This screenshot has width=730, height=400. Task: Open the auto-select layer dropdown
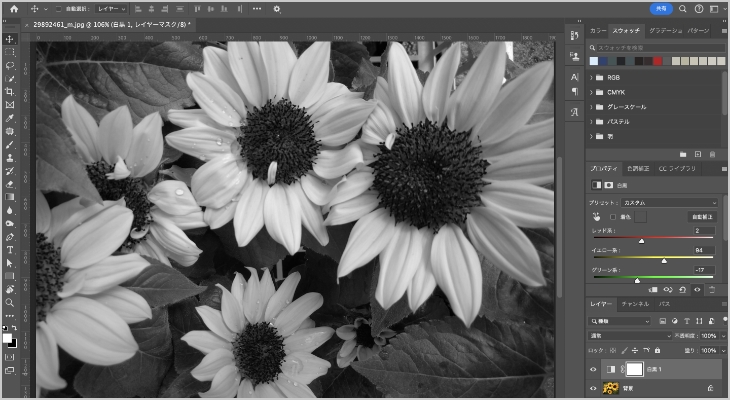(x=111, y=9)
